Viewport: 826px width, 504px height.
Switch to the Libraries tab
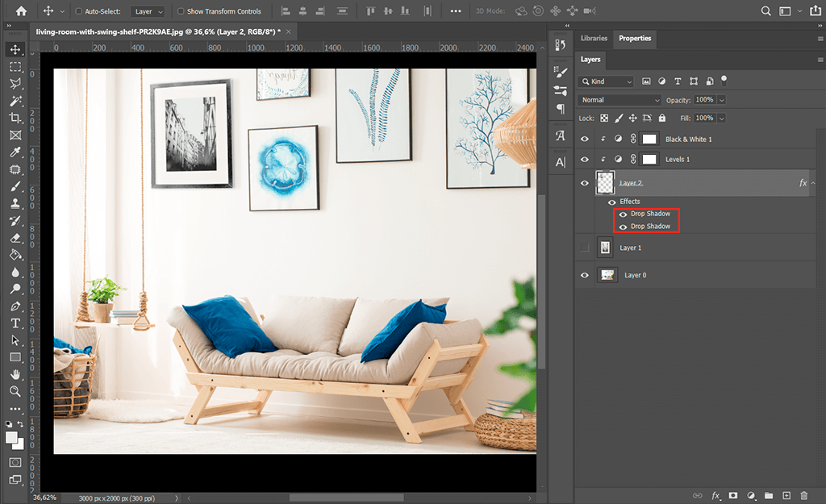click(594, 38)
